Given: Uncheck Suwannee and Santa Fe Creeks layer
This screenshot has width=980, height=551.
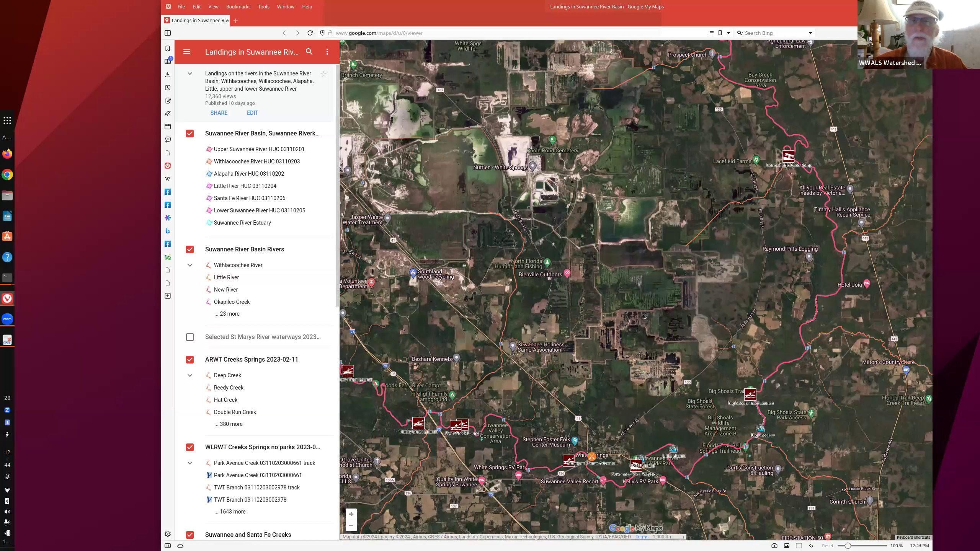Looking at the screenshot, I should click(x=190, y=535).
